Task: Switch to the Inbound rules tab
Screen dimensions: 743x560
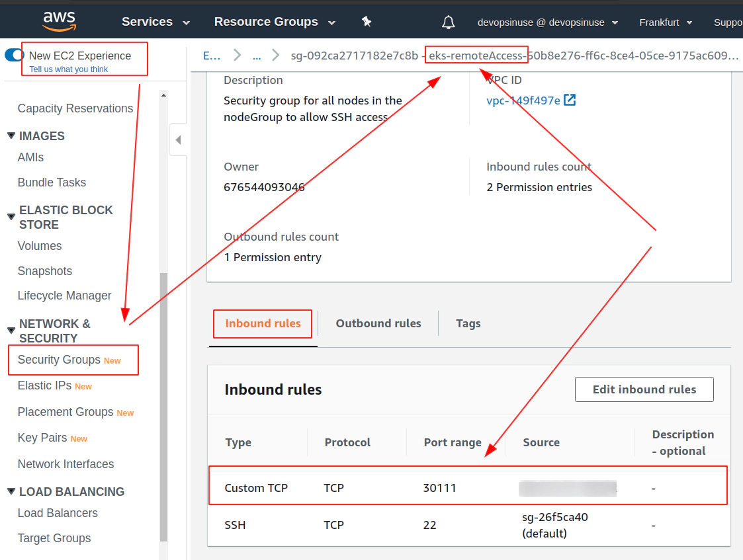Action: (263, 323)
